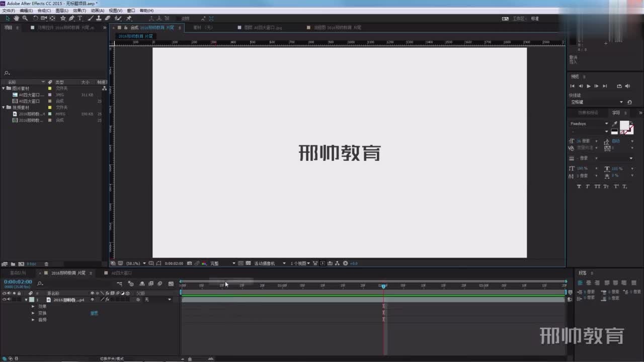Select the Pen tool
644x362 pixels.
71,18
